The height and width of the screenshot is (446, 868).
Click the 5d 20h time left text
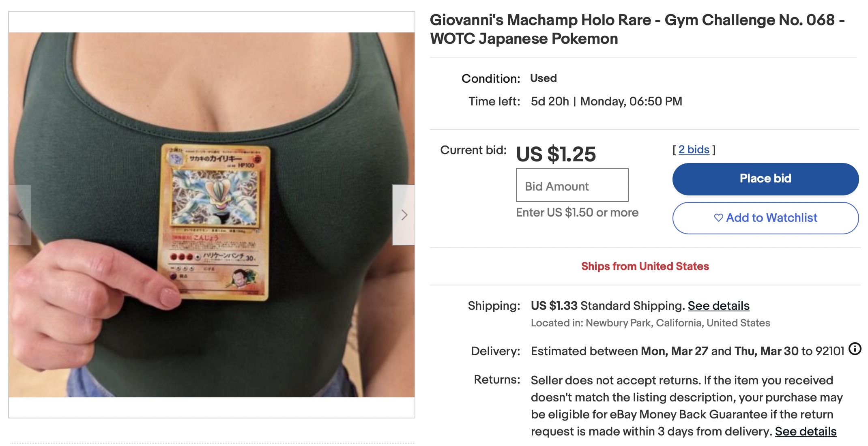click(x=550, y=101)
